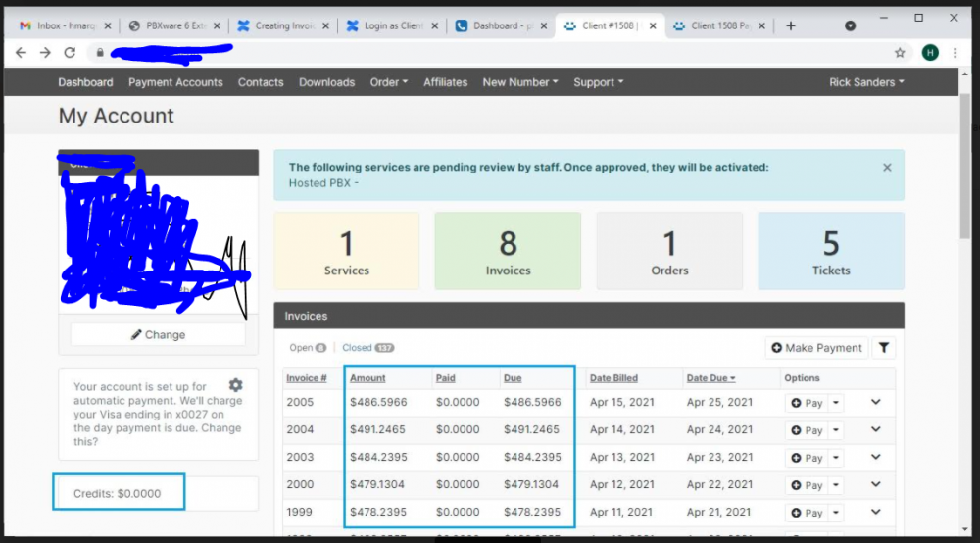This screenshot has height=543, width=980.
Task: Open Dashboard in navigation bar
Action: (x=85, y=82)
